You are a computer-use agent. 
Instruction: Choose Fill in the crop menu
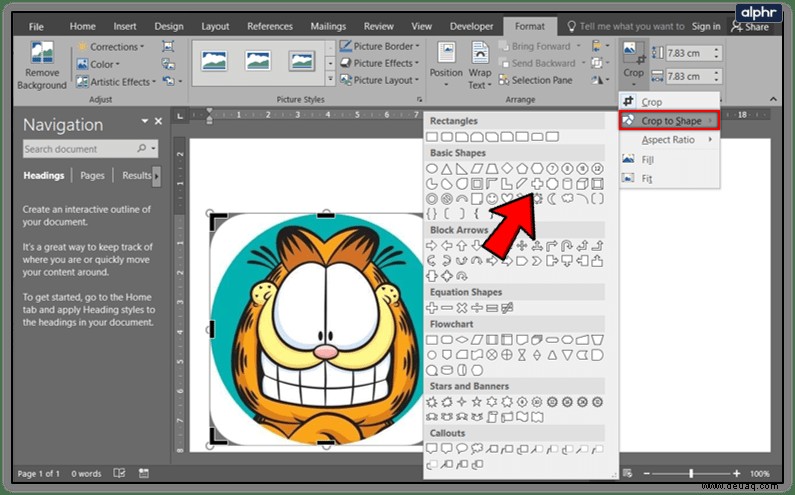coord(669,159)
